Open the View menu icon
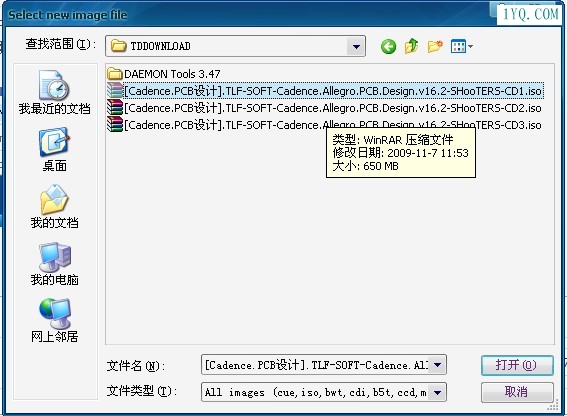 point(461,46)
